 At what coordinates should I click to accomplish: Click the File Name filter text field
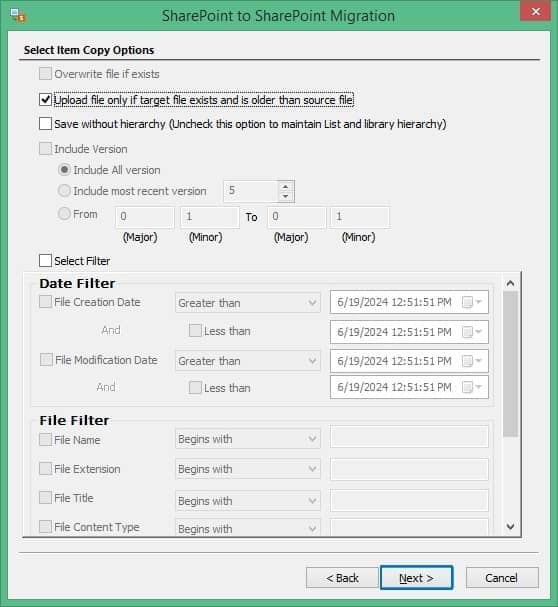point(409,437)
